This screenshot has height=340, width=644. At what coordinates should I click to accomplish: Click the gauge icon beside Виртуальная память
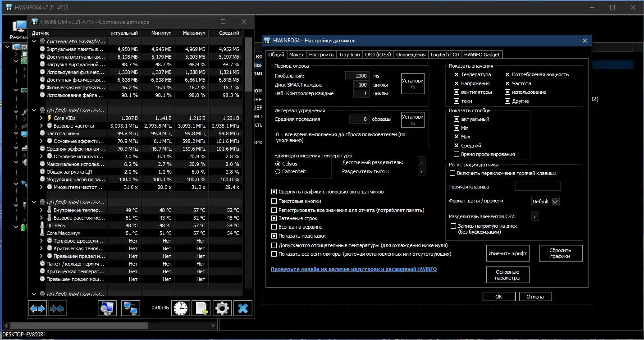click(x=42, y=49)
